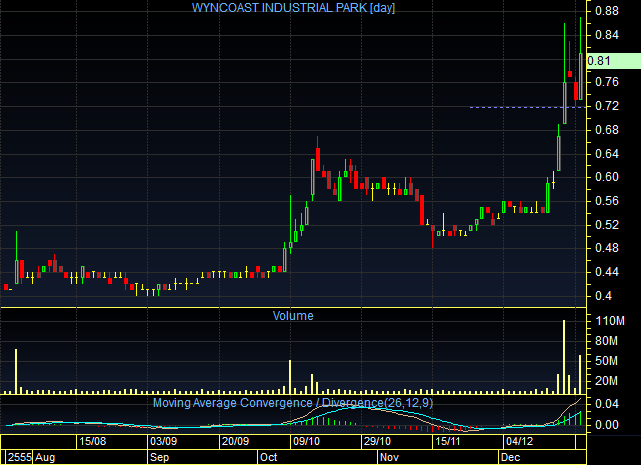Click the 0.68 price axis value
This screenshot has height=465, width=641.
pos(607,130)
